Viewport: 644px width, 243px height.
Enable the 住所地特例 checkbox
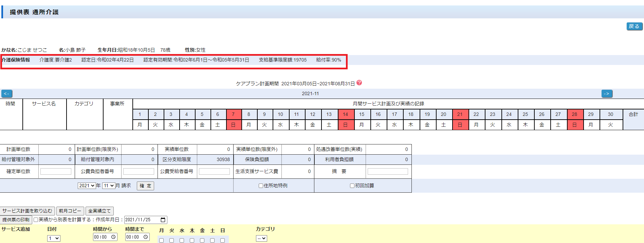[261, 186]
